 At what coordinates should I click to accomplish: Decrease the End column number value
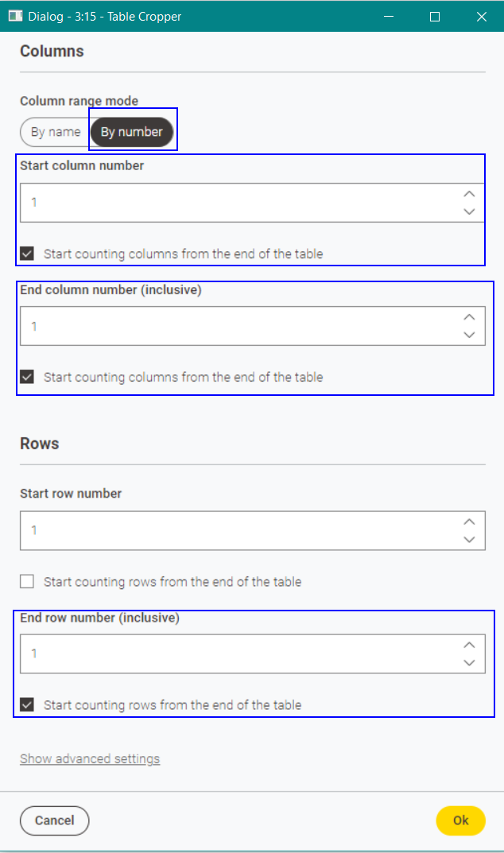(469, 334)
